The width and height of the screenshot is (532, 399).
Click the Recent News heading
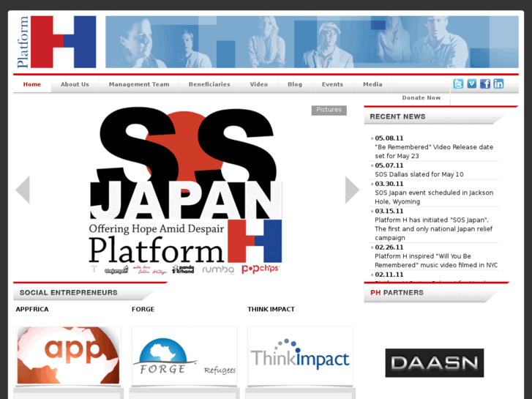point(397,117)
